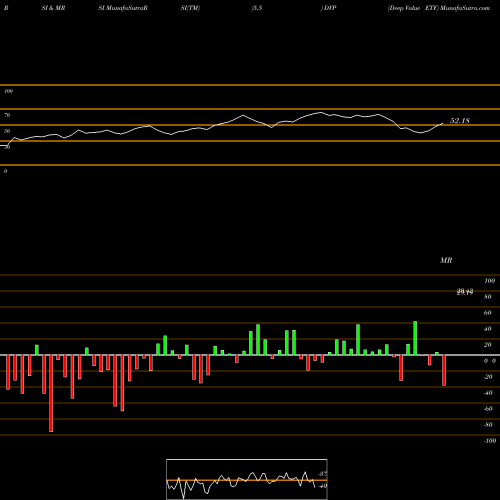Click the 'MR' panel title
Screen dimensions: 500x500
446,260
